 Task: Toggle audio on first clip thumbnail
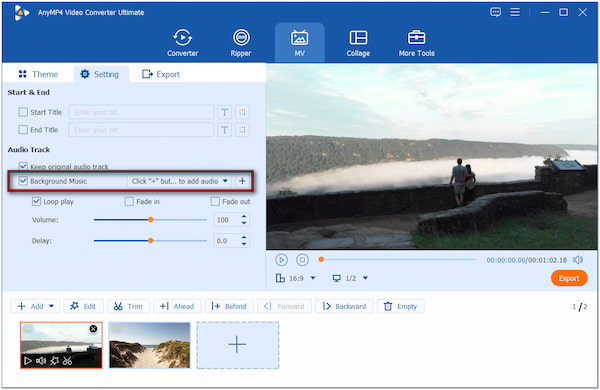tap(41, 361)
